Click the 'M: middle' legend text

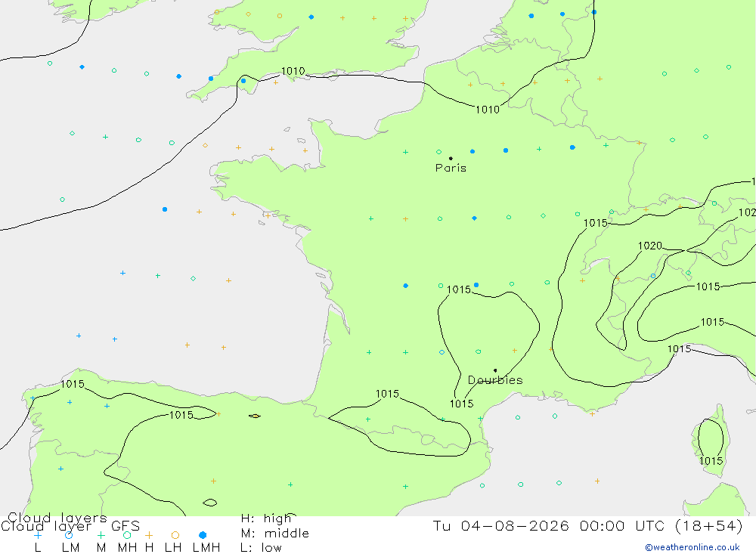pos(275,534)
